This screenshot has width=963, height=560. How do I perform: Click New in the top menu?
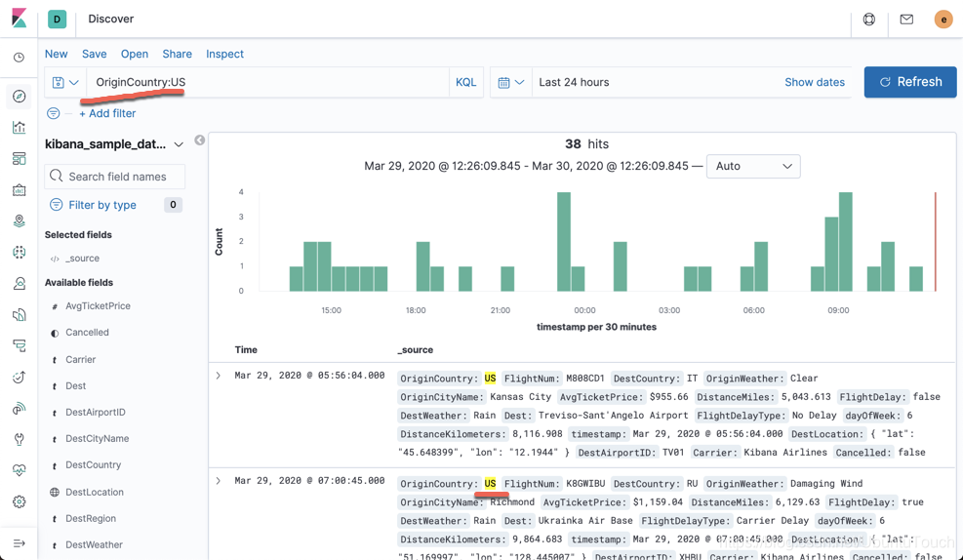(x=56, y=54)
